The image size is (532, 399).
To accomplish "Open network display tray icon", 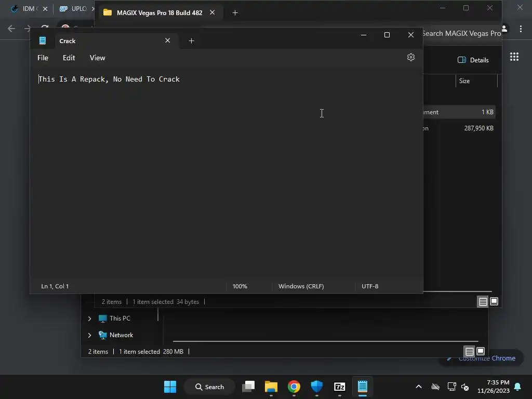I will [451, 387].
